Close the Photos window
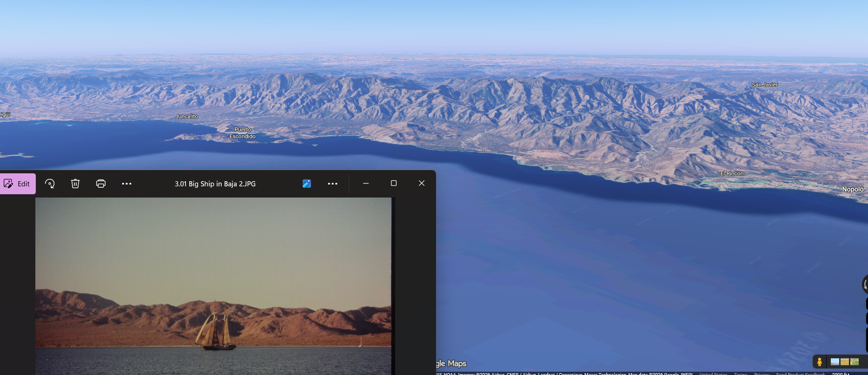Viewport: 868px width, 375px height. click(x=422, y=183)
